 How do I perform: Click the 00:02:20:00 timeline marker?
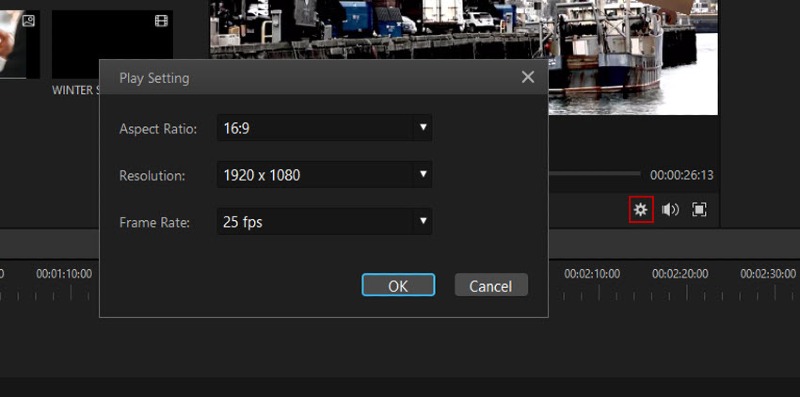click(680, 274)
